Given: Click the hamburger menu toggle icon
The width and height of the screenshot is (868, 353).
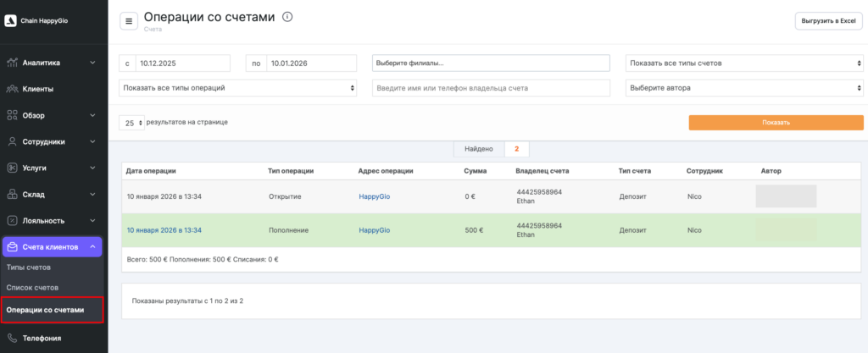Looking at the screenshot, I should (129, 21).
